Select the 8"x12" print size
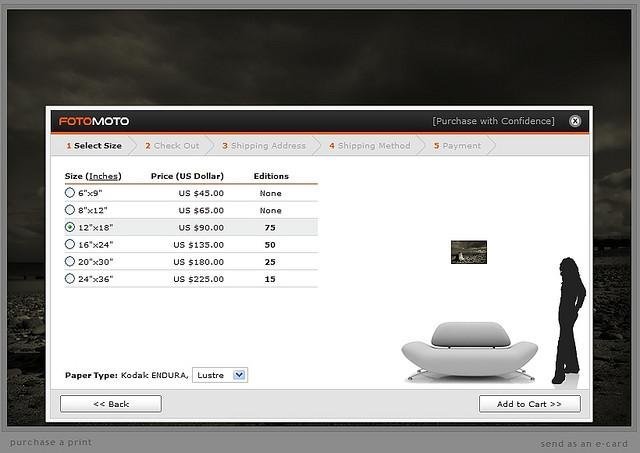 pyautogui.click(x=70, y=210)
